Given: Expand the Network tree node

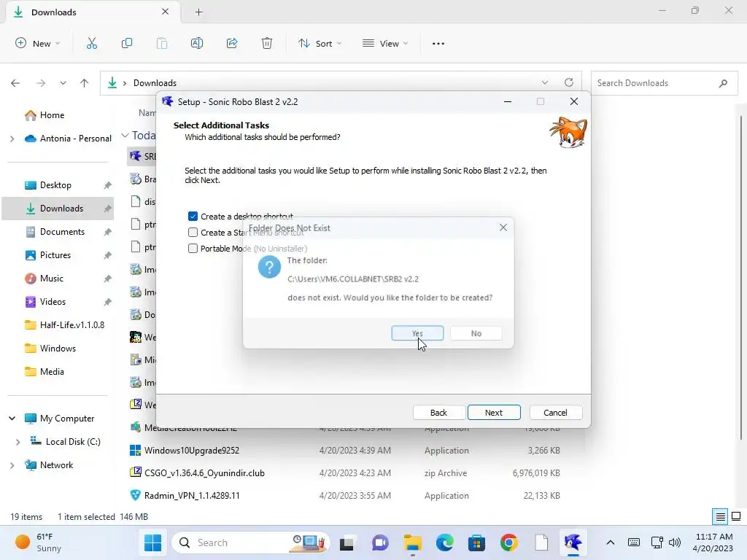Looking at the screenshot, I should [x=12, y=465].
